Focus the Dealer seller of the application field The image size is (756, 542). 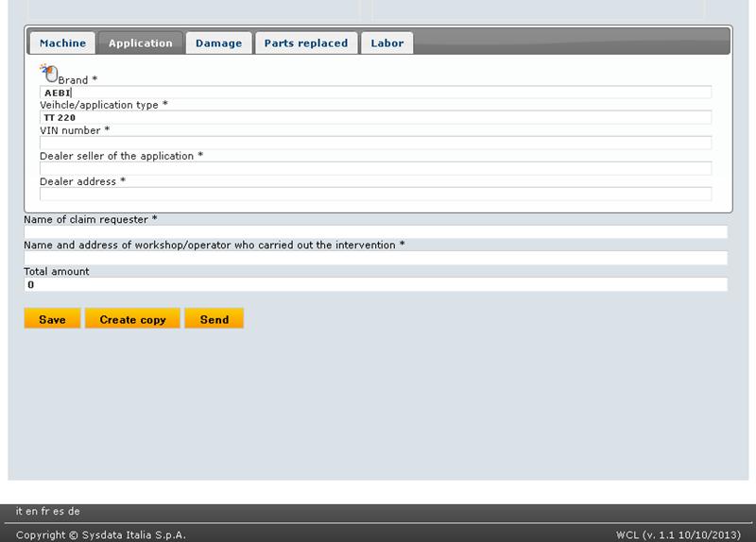pos(375,169)
